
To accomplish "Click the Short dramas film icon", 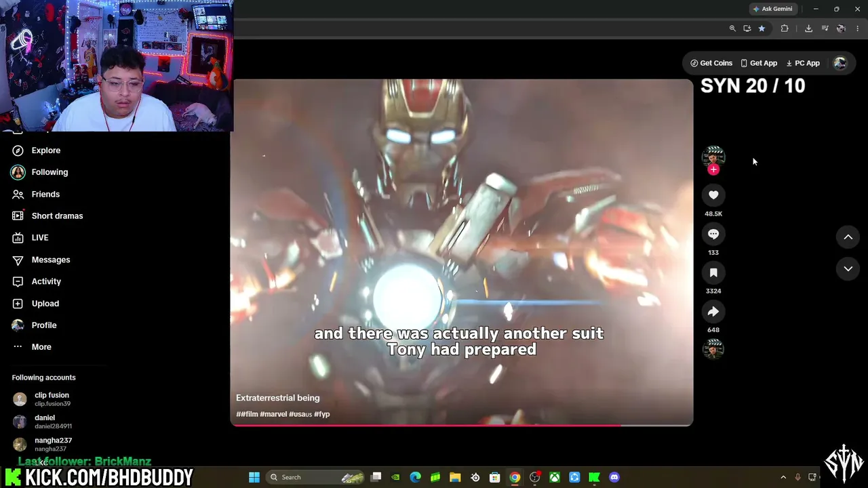I will pyautogui.click(x=18, y=216).
